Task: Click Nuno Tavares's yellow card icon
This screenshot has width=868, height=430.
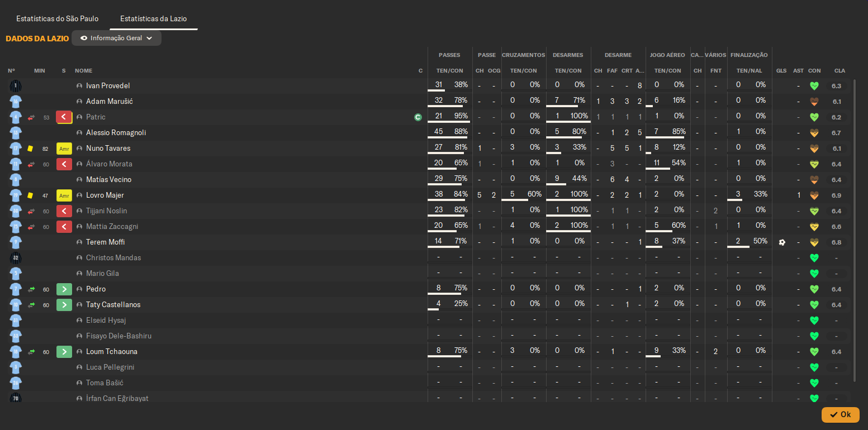Action: tap(30, 149)
